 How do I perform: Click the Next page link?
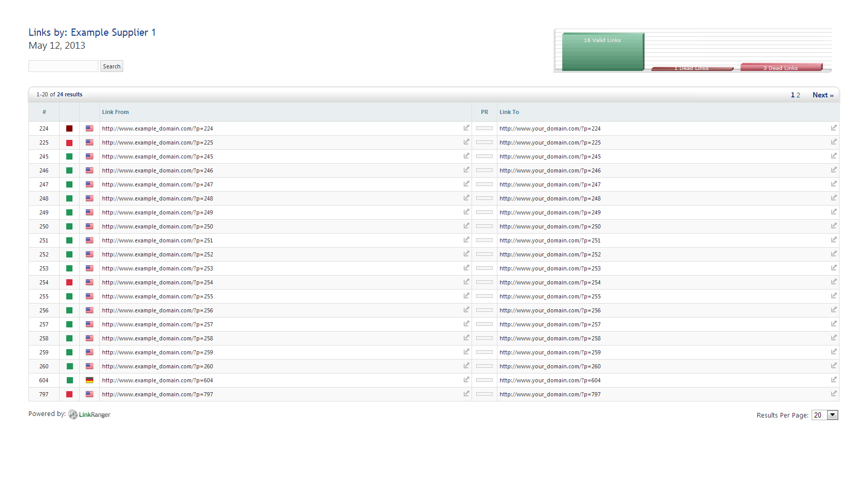click(x=822, y=95)
